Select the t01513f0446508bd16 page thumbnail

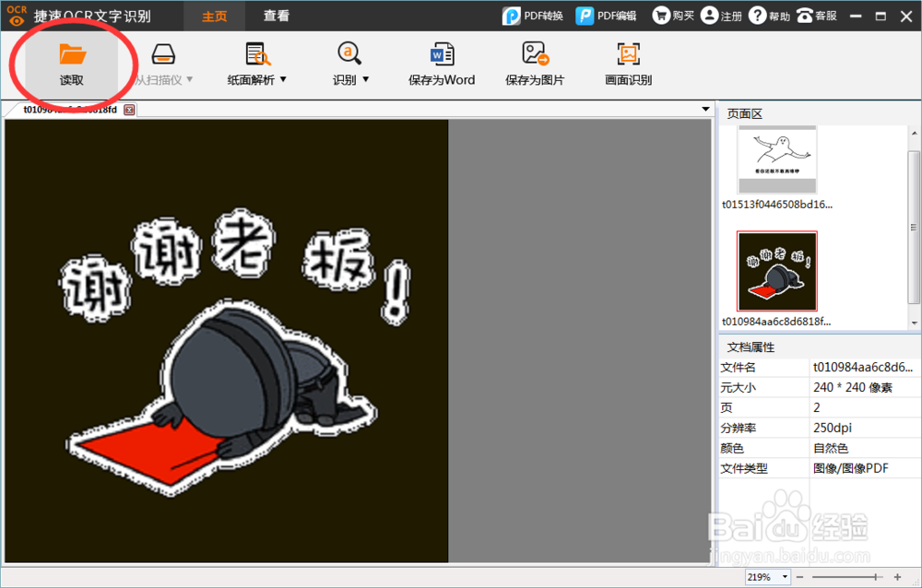coord(777,159)
